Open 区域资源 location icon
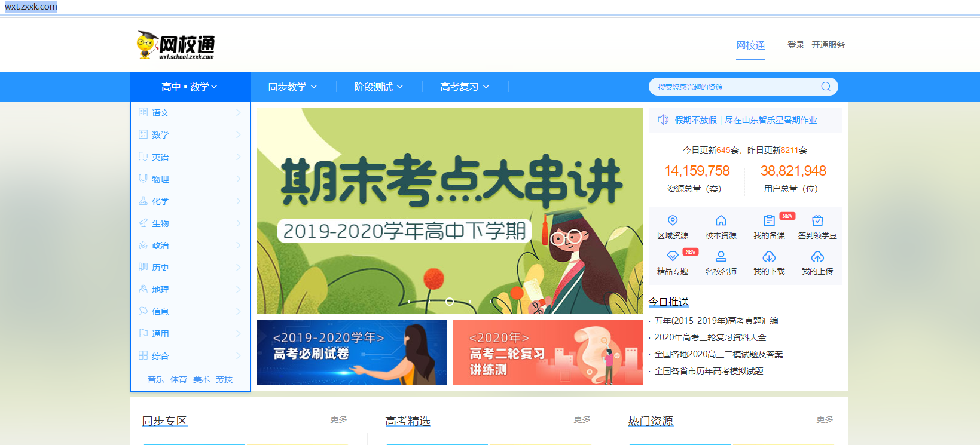 point(673,220)
